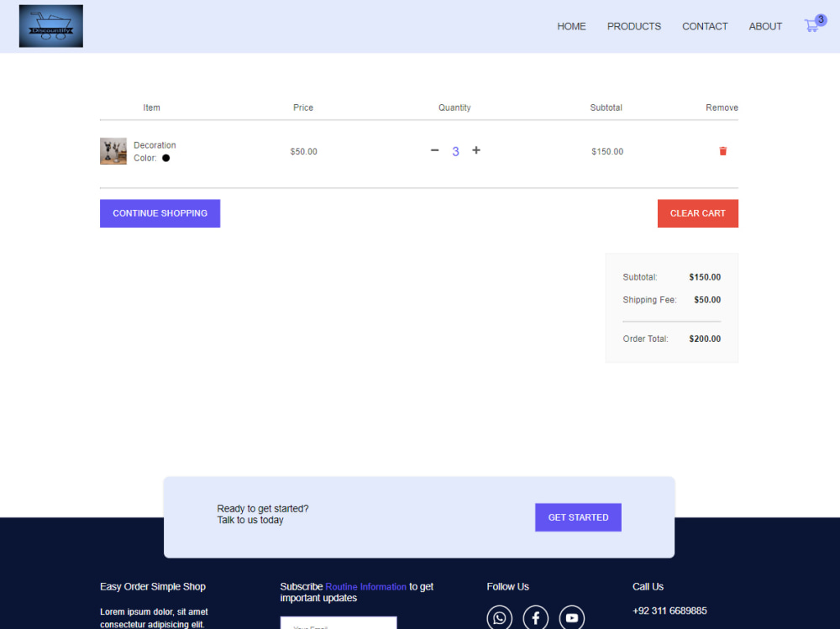
Task: Open the WhatsApp social icon
Action: tap(499, 618)
